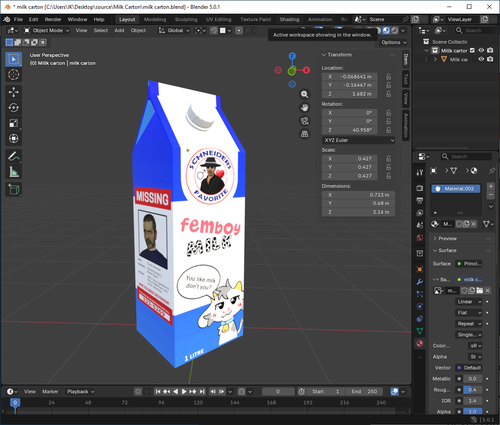Expand the Milk carton object in outliner
Image resolution: width=500 pixels, height=425 pixels.
435,59
